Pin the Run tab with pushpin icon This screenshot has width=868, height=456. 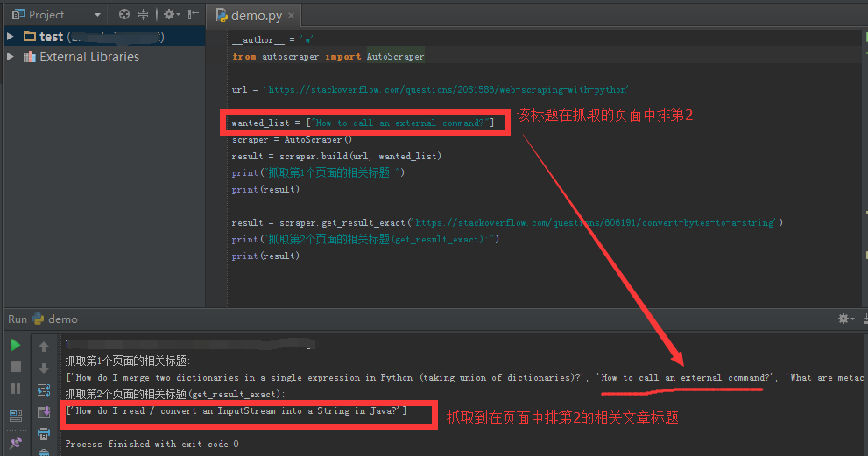[x=16, y=443]
